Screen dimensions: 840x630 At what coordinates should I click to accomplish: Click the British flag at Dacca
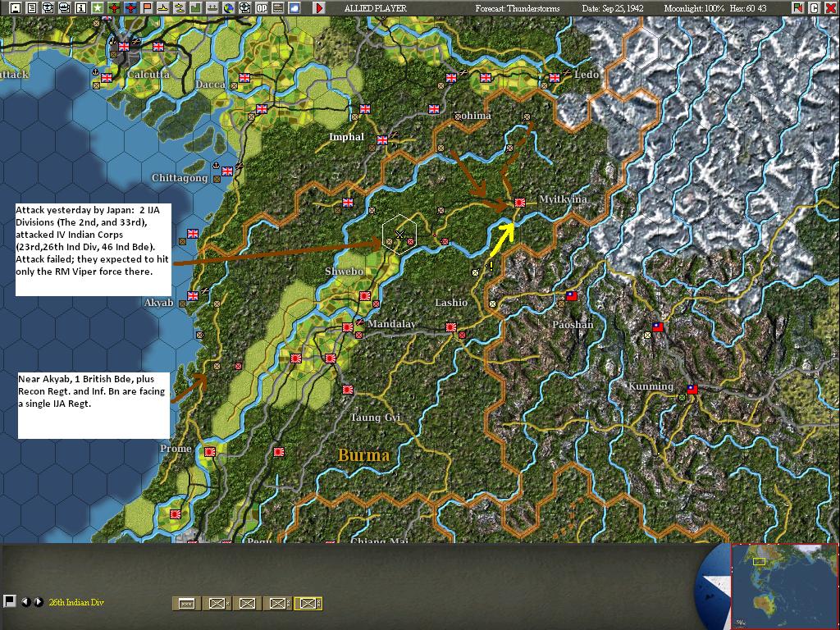(x=244, y=78)
